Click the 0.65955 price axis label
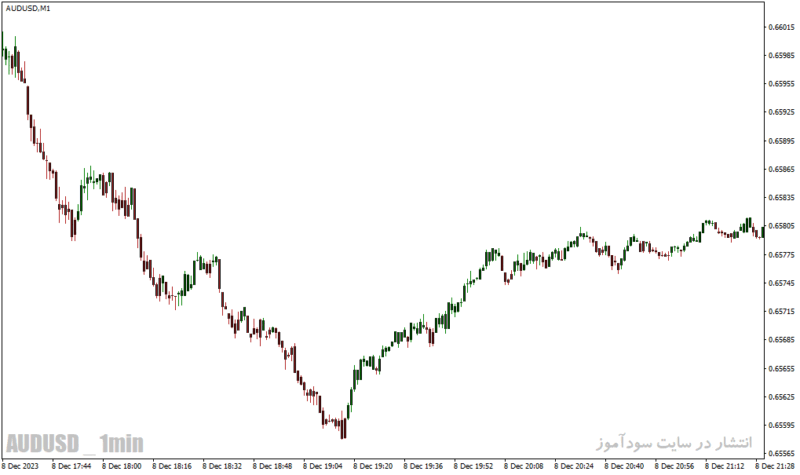The image size is (800, 475). [x=782, y=84]
